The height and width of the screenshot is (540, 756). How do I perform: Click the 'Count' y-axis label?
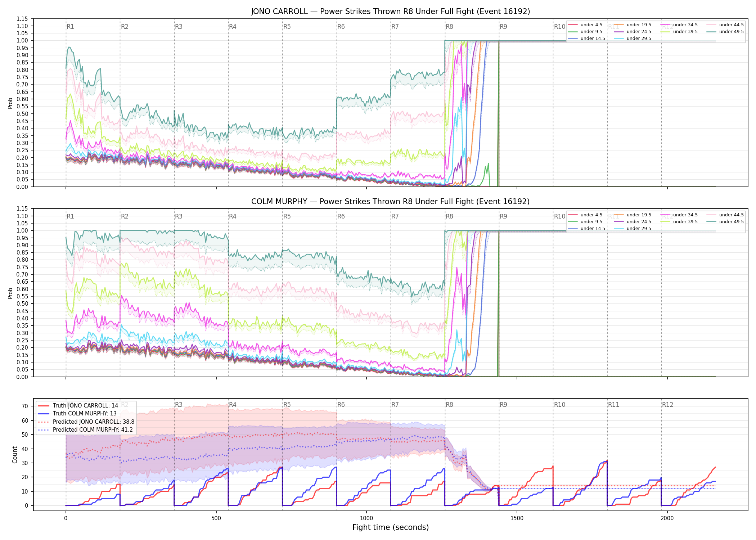[15, 455]
